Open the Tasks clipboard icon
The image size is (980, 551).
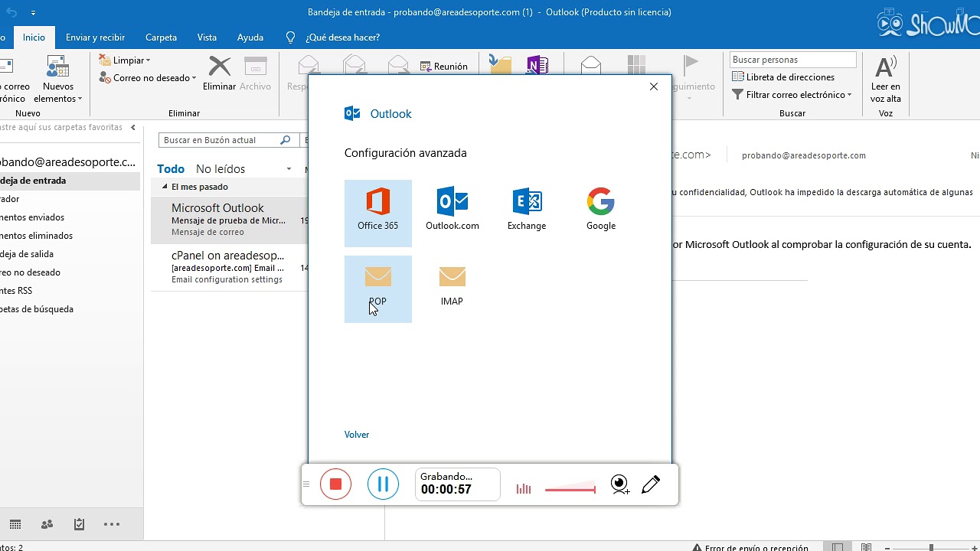[79, 524]
